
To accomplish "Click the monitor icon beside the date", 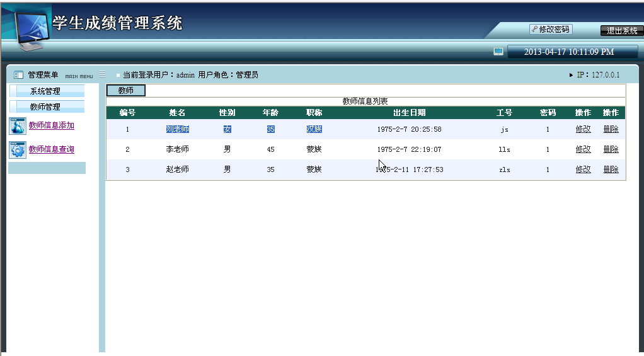I will click(x=498, y=52).
